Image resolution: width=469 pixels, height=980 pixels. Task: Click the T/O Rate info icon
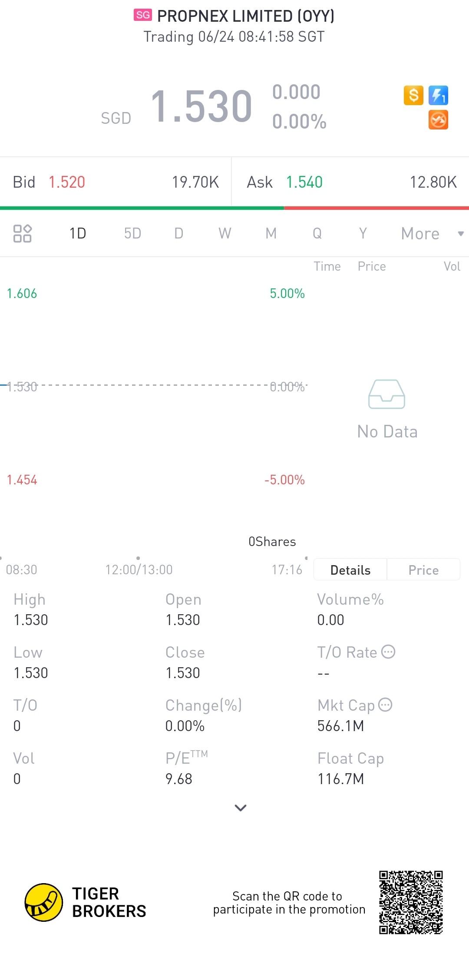click(x=388, y=652)
